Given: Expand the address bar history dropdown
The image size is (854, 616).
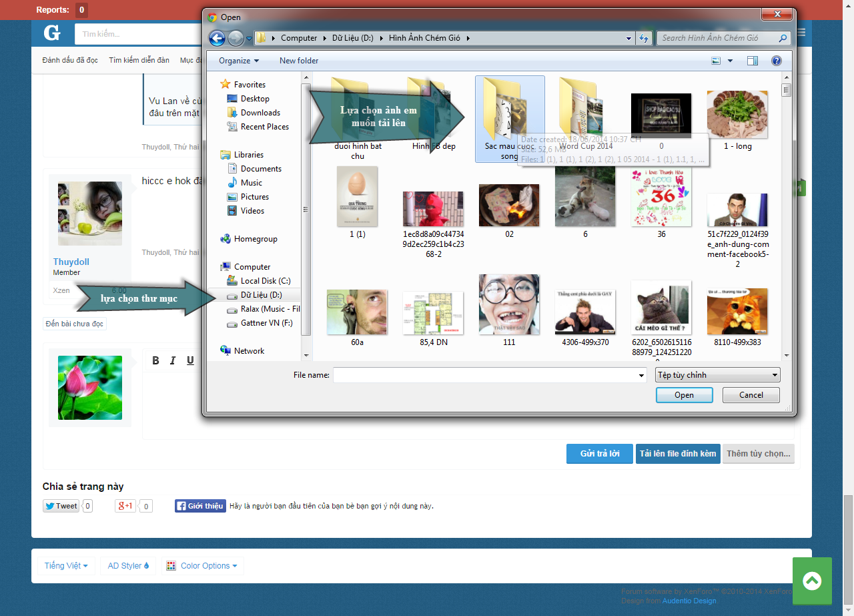Looking at the screenshot, I should 629,38.
